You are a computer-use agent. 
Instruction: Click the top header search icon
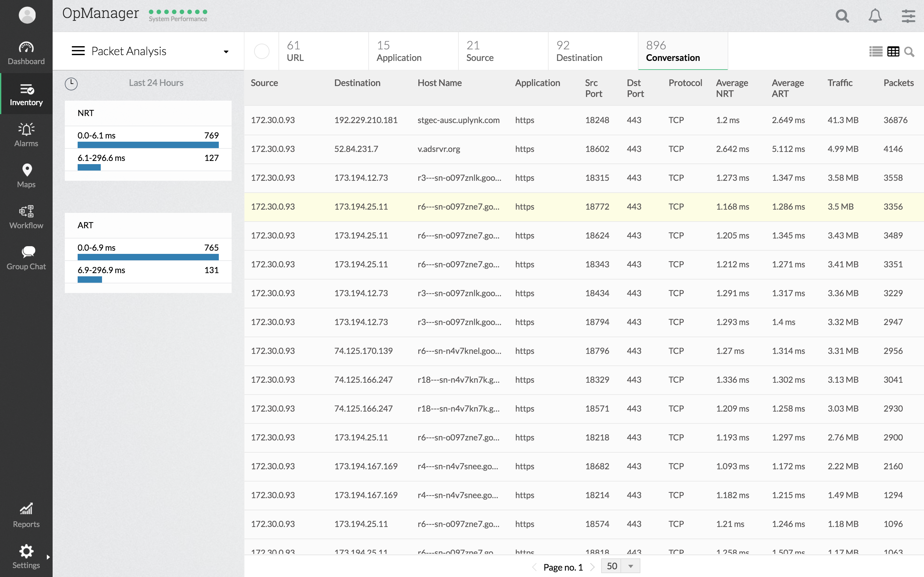point(842,16)
